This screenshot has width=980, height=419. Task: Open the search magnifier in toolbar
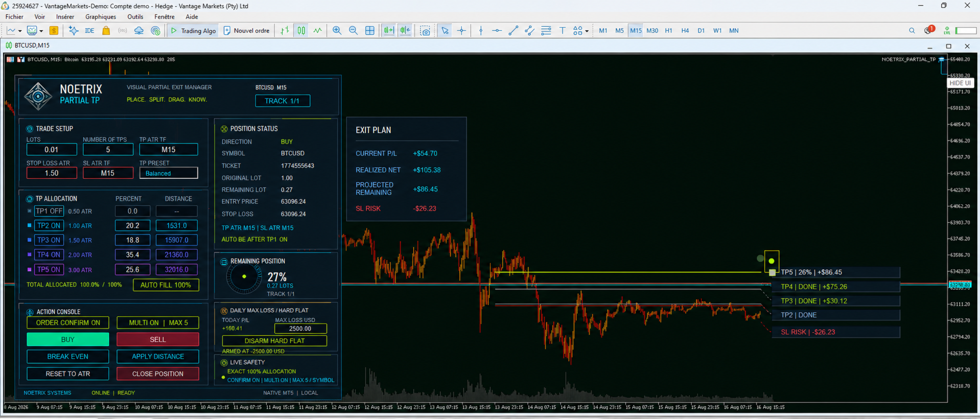(912, 31)
